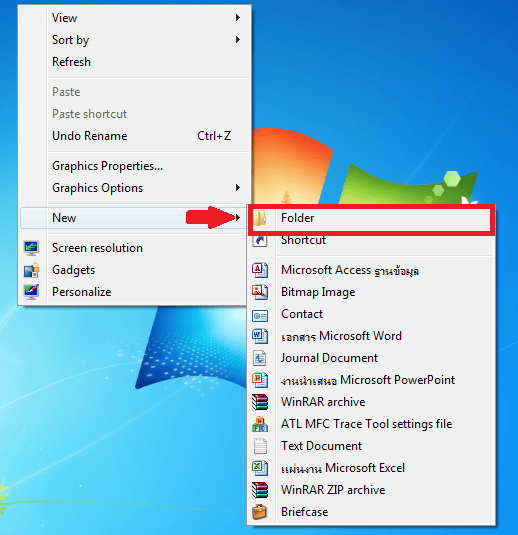Click the Gadgets icon
The width and height of the screenshot is (518, 535).
click(31, 270)
